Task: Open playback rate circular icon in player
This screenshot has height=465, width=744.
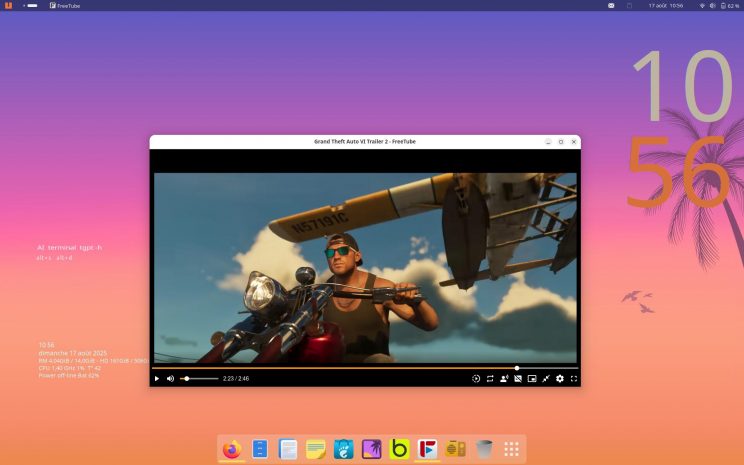Action: 476,379
